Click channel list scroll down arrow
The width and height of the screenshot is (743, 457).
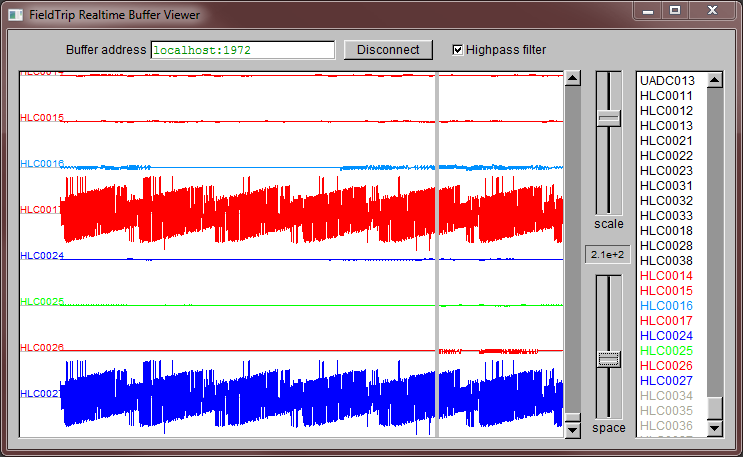tap(715, 428)
